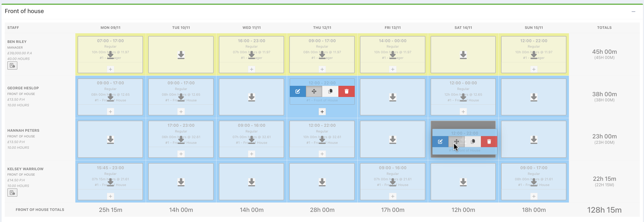Add extra shift for Ben Riley on Monday
The image size is (644, 222).
(110, 69)
